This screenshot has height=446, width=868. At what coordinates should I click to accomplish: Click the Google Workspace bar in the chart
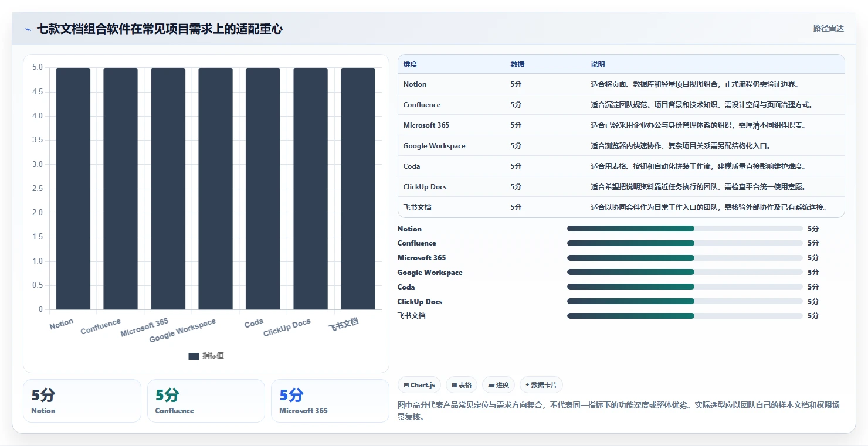(x=216, y=189)
